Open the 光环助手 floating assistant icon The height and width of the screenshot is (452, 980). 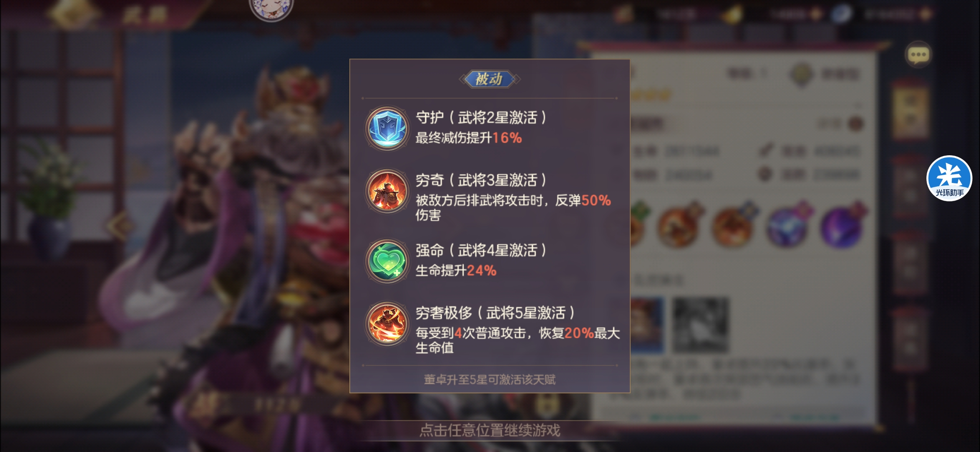[949, 178]
